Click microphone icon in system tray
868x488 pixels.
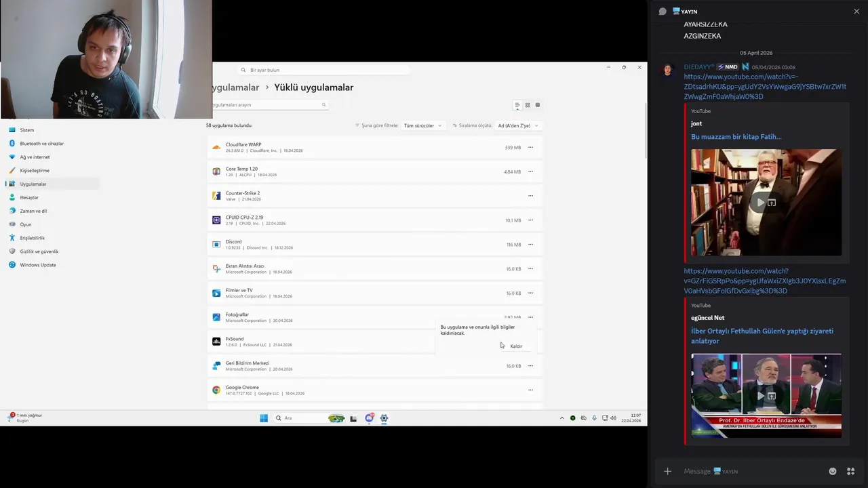pos(594,418)
